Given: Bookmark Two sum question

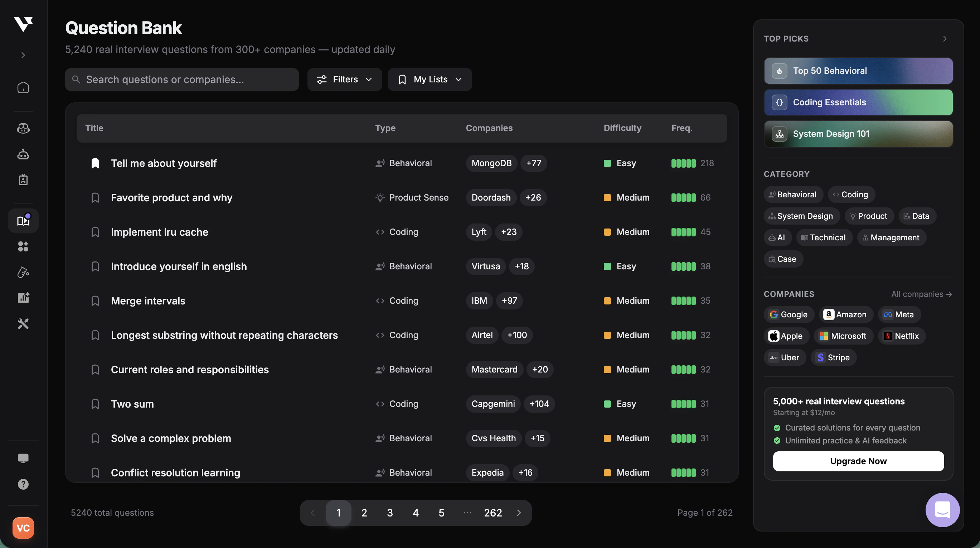Looking at the screenshot, I should pos(95,404).
